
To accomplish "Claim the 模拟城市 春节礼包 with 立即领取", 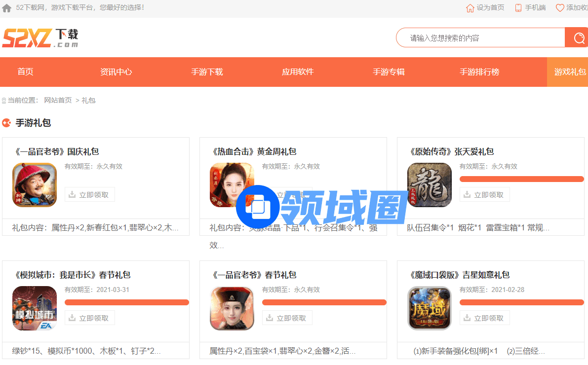I will pyautogui.click(x=90, y=318).
